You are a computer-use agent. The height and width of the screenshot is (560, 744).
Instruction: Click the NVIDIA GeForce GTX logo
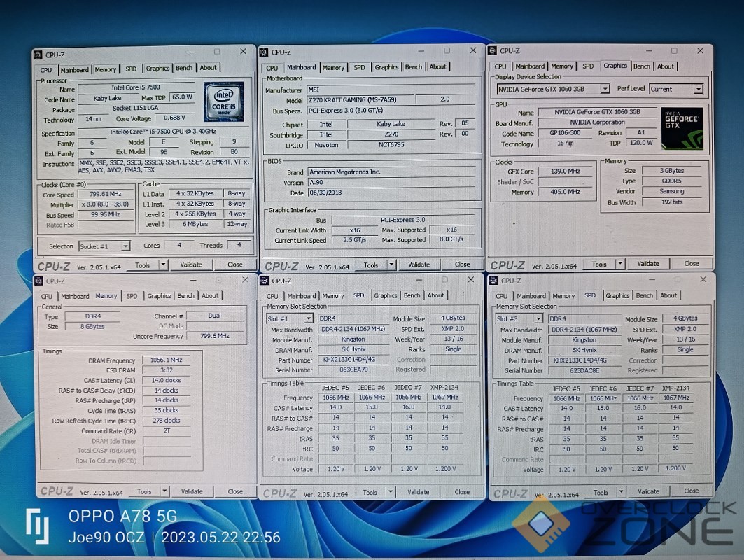682,128
